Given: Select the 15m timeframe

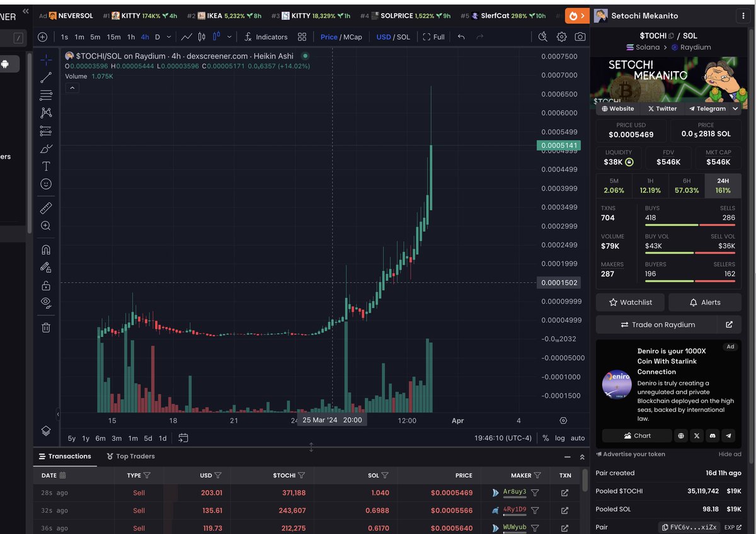Looking at the screenshot, I should 113,37.
